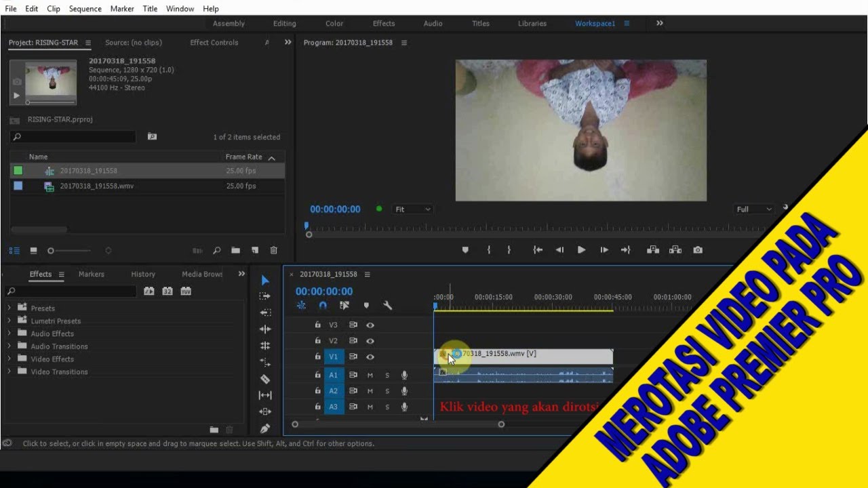868x488 pixels.
Task: Select the 20170318_191558.wmv clip on V1
Action: click(524, 357)
